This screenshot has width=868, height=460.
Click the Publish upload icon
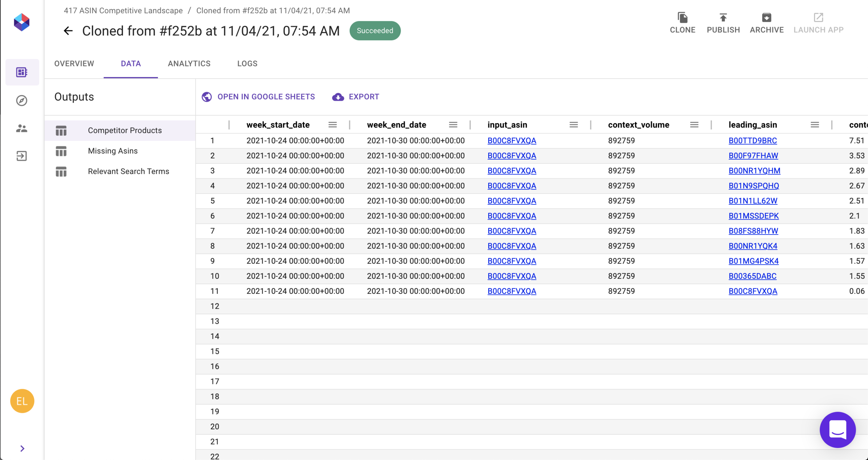coord(723,18)
